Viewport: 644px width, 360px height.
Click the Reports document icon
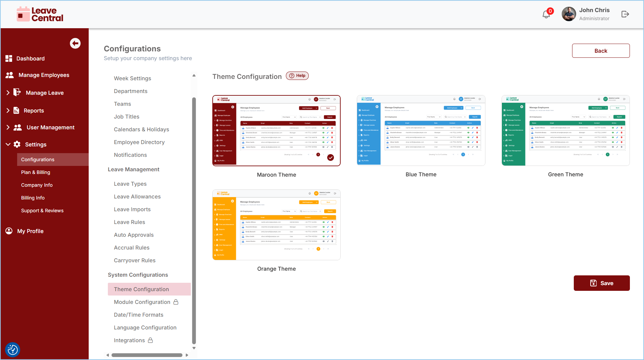tap(16, 110)
